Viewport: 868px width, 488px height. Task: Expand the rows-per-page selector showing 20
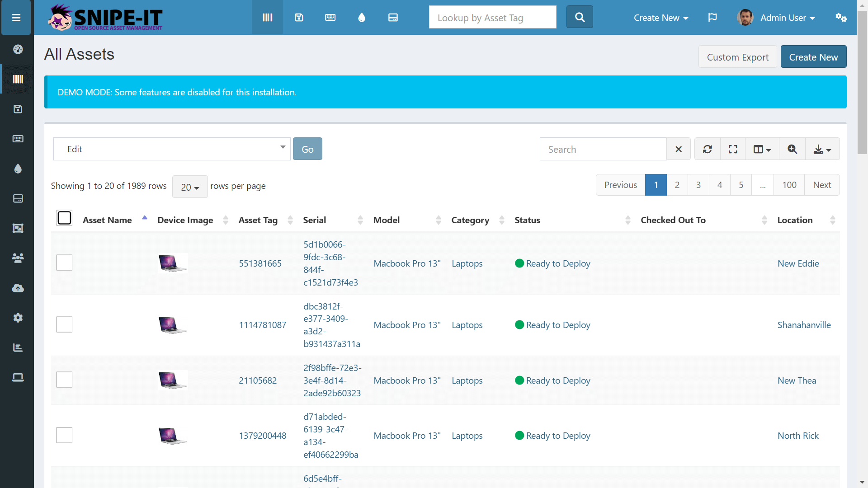tap(189, 186)
